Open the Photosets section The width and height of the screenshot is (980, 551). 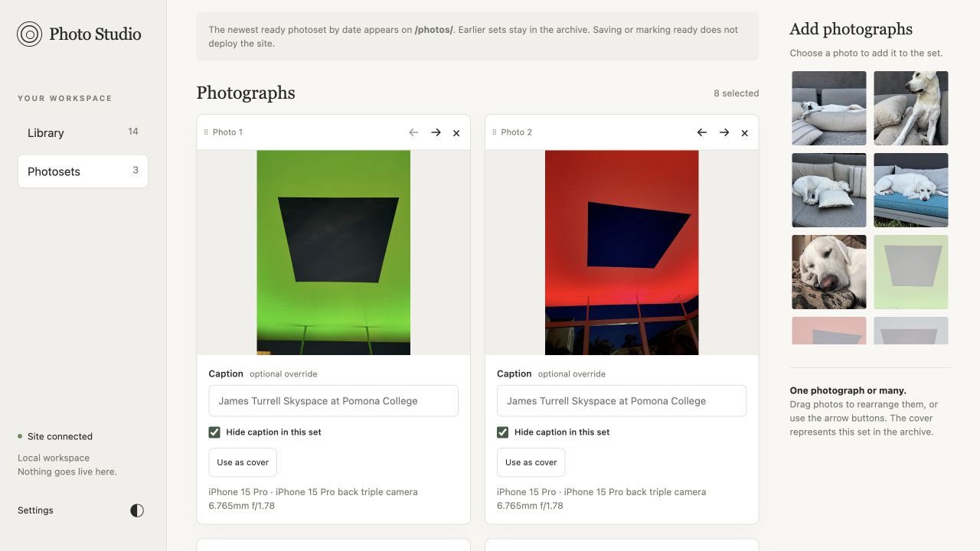(x=83, y=171)
